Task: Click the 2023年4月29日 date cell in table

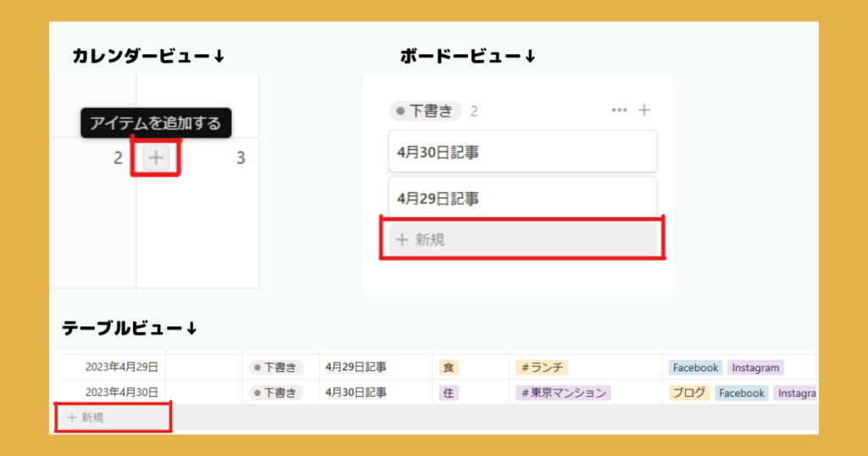Action: (x=121, y=367)
